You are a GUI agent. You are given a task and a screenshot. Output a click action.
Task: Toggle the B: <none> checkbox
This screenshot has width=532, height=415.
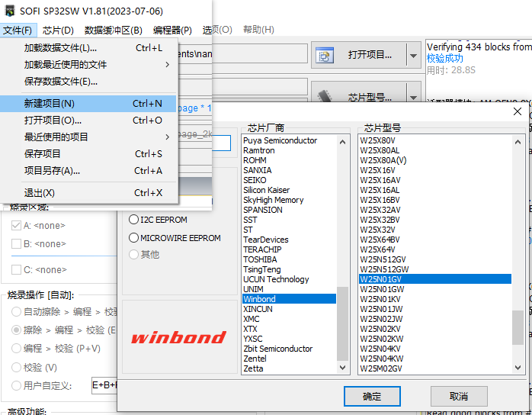coord(16,244)
